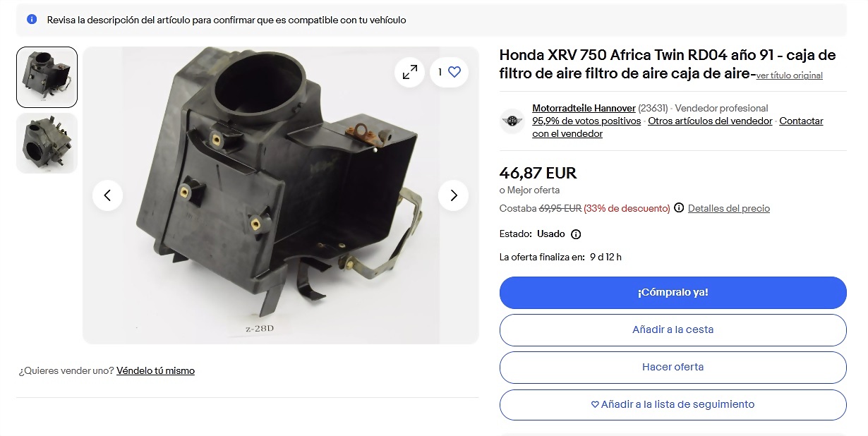The width and height of the screenshot is (868, 436).
Task: Open the Detalles del precio link
Action: pos(729,209)
